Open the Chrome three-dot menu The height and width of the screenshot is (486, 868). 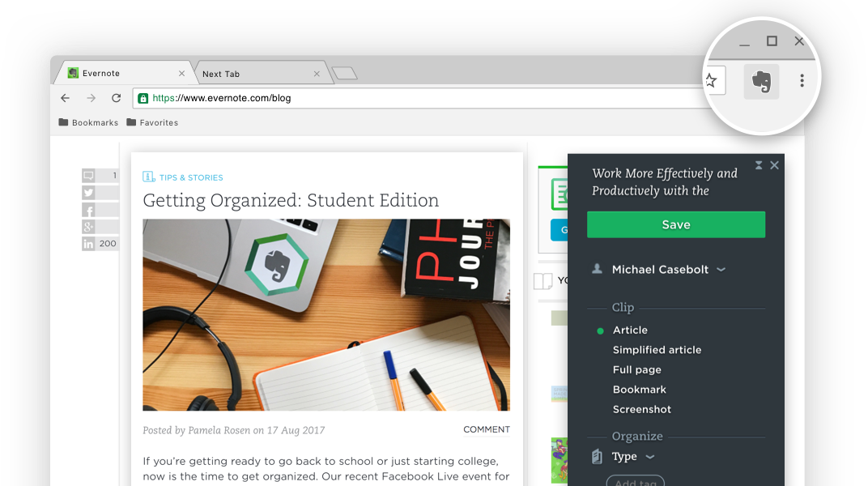point(802,81)
